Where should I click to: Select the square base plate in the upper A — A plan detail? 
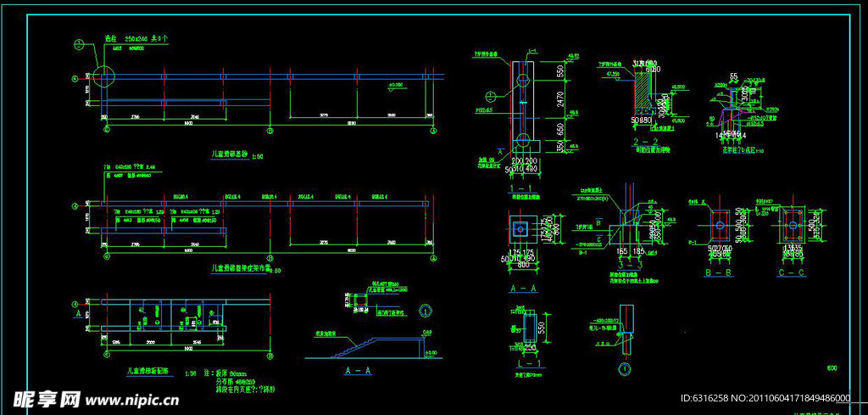tap(522, 227)
